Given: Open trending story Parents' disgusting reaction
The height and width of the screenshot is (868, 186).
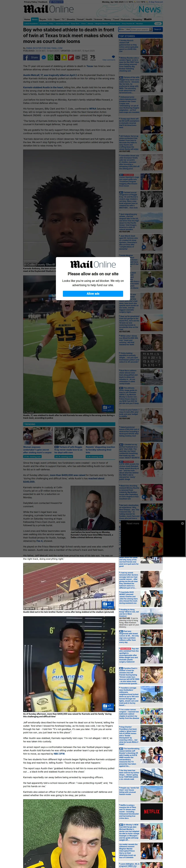Looking at the screenshot, I should click(x=100, y=449).
